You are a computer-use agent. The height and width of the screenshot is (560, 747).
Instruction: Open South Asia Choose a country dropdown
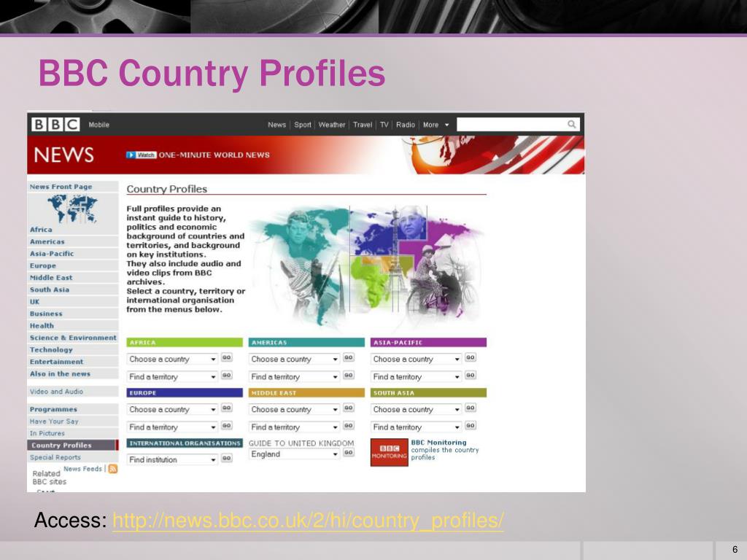click(417, 410)
